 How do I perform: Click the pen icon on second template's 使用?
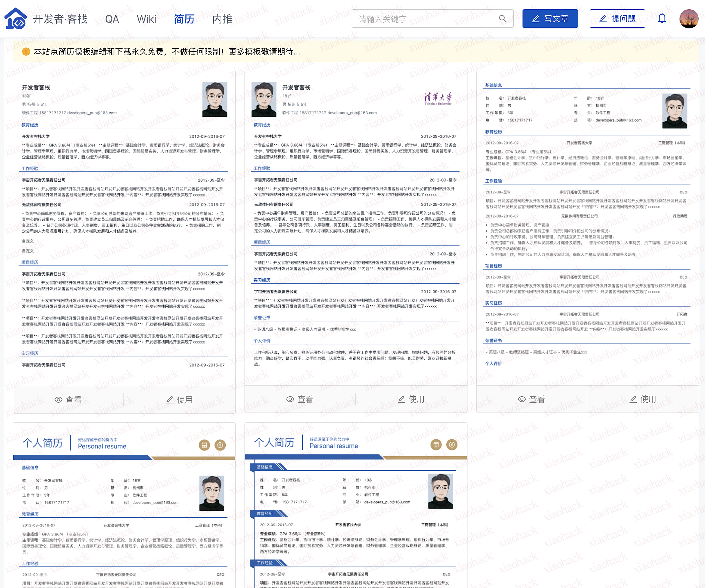pos(401,399)
